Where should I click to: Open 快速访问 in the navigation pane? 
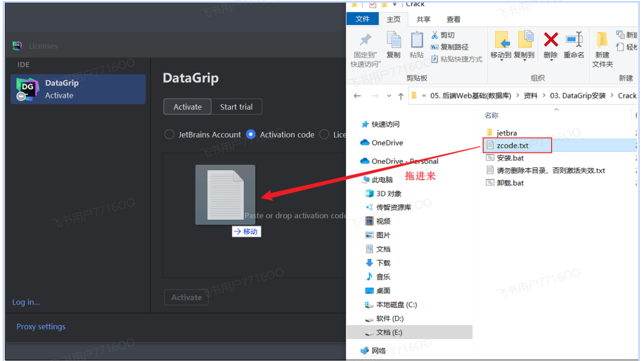(381, 124)
